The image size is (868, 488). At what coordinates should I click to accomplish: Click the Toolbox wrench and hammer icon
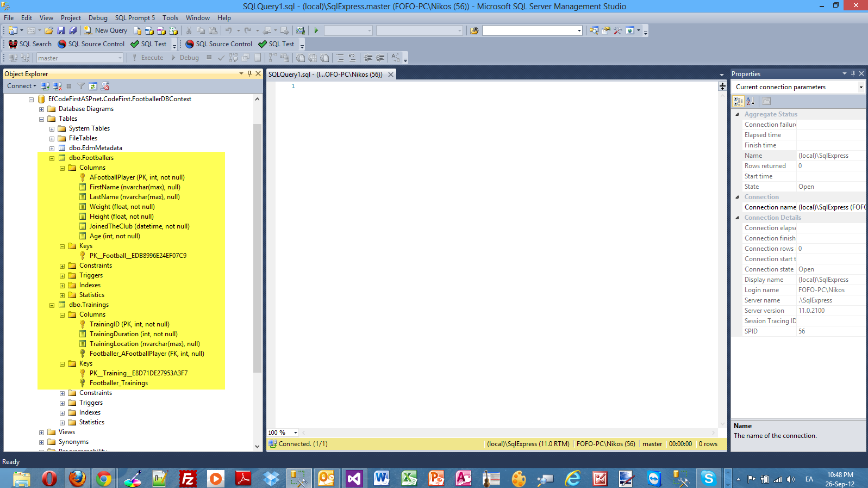click(618, 30)
